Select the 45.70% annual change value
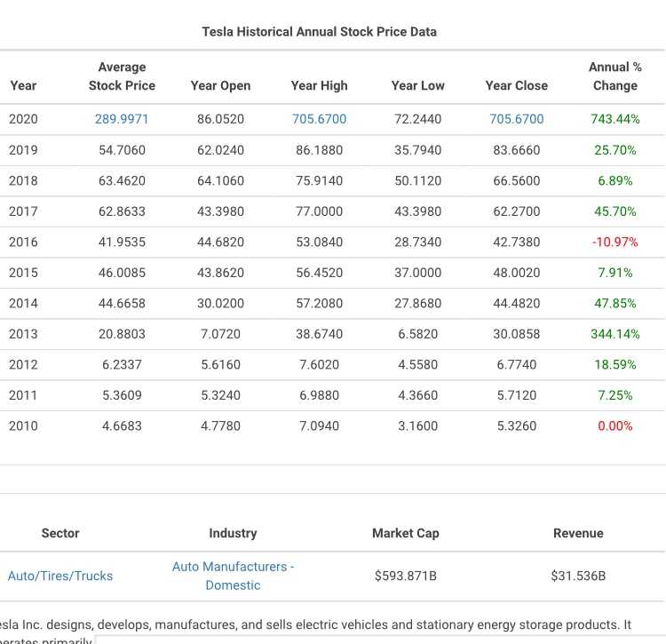 [615, 211]
